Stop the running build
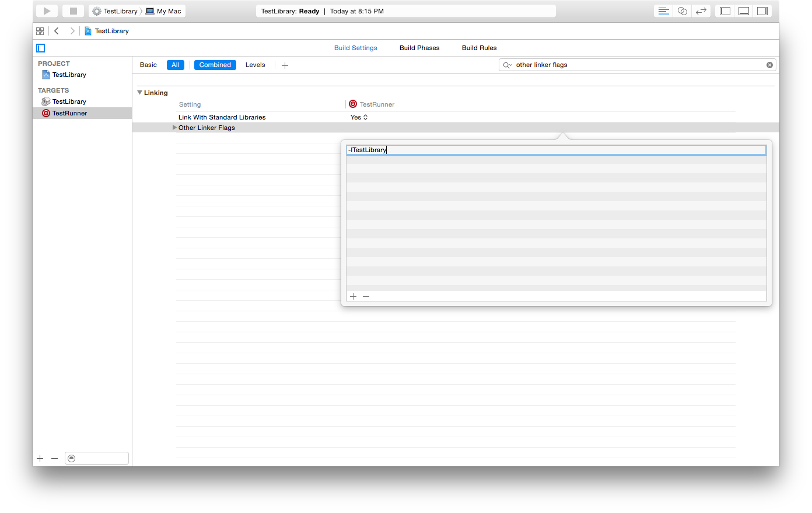812x513 pixels. [73, 11]
